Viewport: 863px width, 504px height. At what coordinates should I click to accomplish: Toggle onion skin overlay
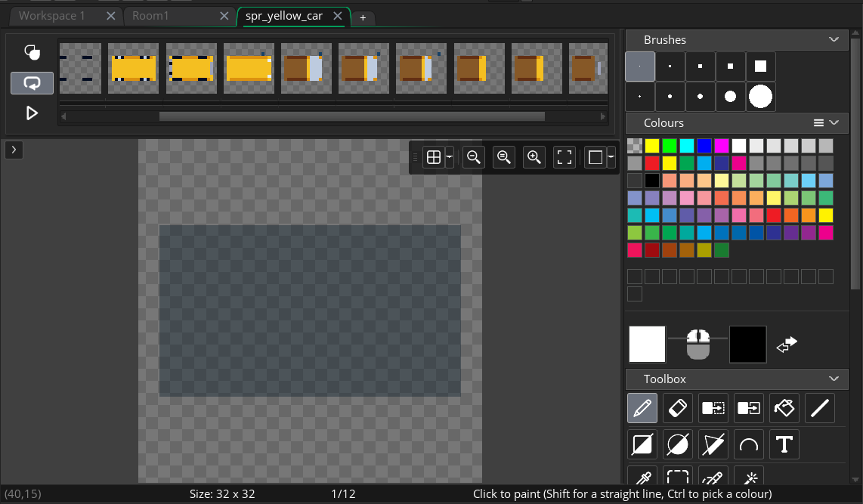32,52
